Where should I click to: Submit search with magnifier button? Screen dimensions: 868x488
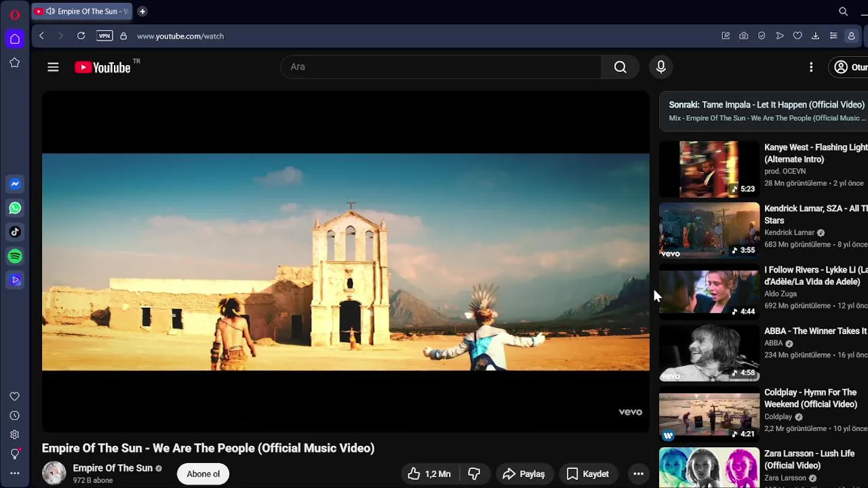pos(620,67)
